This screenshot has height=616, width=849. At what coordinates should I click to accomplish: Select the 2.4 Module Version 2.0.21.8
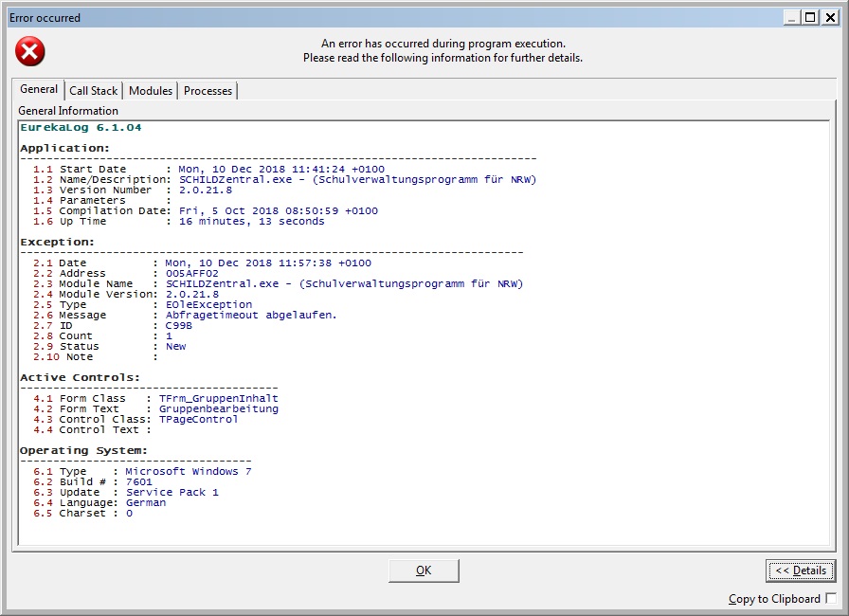pyautogui.click(x=192, y=295)
